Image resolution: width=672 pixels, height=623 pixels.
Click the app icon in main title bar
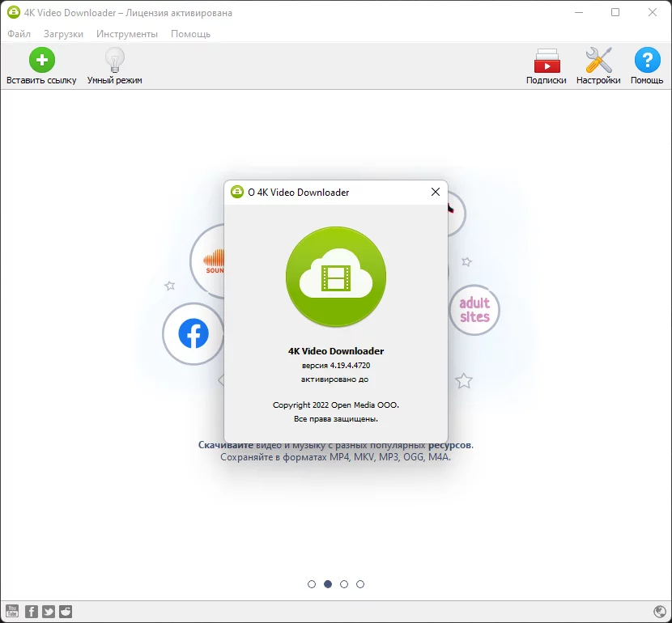(14, 12)
